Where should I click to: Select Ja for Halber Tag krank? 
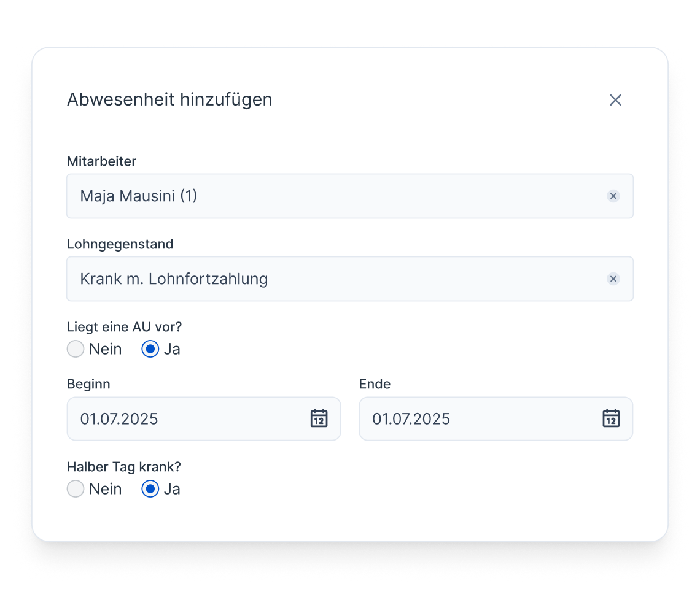coord(149,488)
